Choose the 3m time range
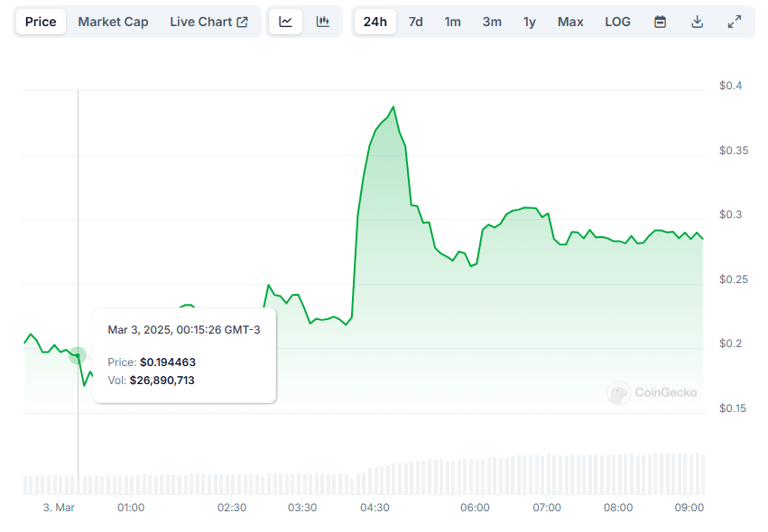Viewport: 768px width, 532px height. 492,21
